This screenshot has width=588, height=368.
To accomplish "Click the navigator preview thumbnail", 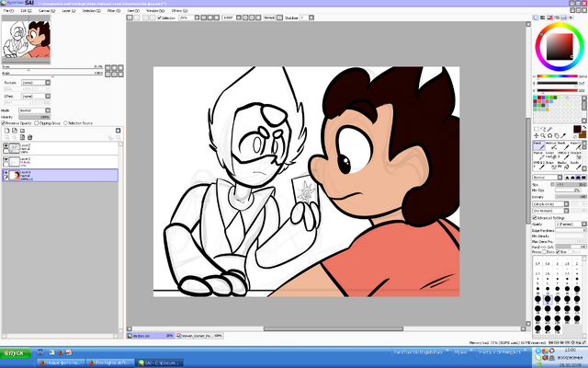I will click(x=26, y=40).
